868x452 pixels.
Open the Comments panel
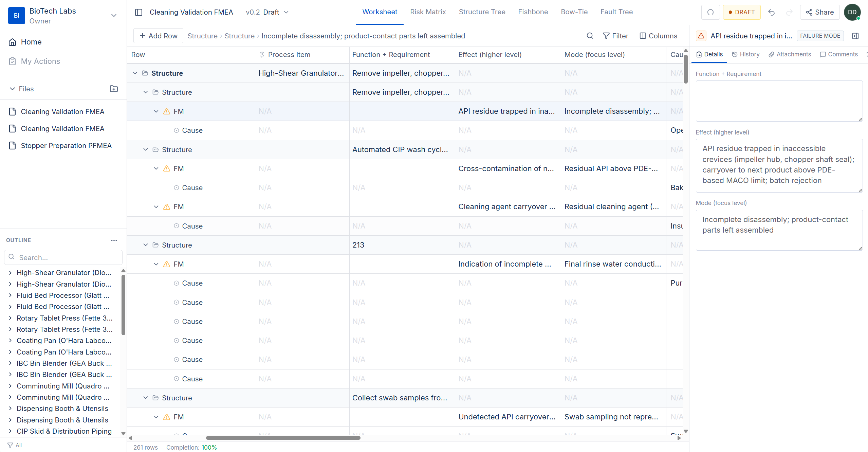[x=838, y=54]
